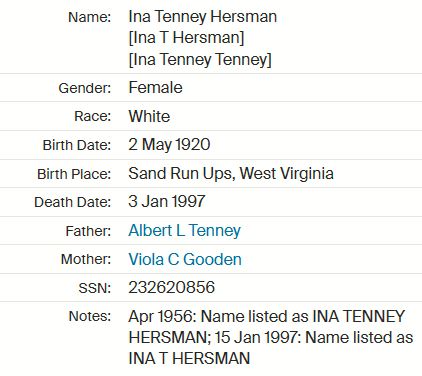Click the Birth Place field label
This screenshot has width=422, height=376.
74,174
